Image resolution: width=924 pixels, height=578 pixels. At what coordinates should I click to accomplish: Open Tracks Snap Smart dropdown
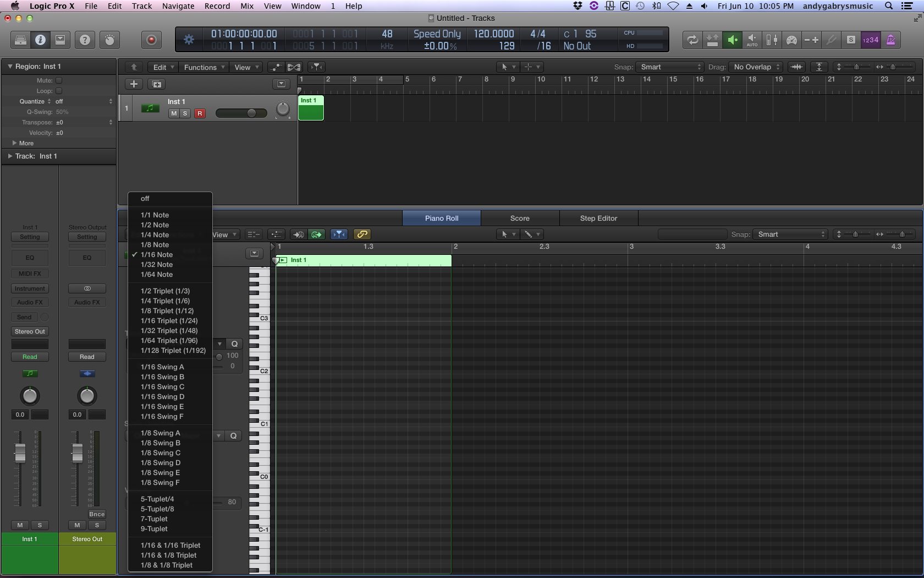coord(669,67)
